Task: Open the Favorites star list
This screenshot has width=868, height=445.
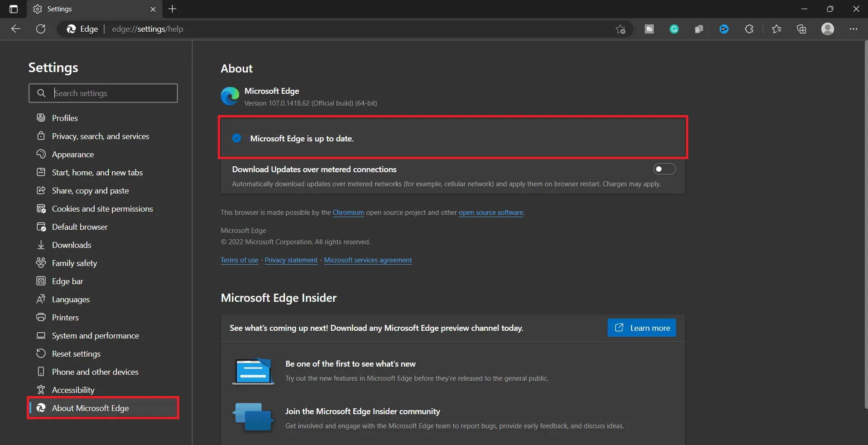Action: pyautogui.click(x=777, y=29)
